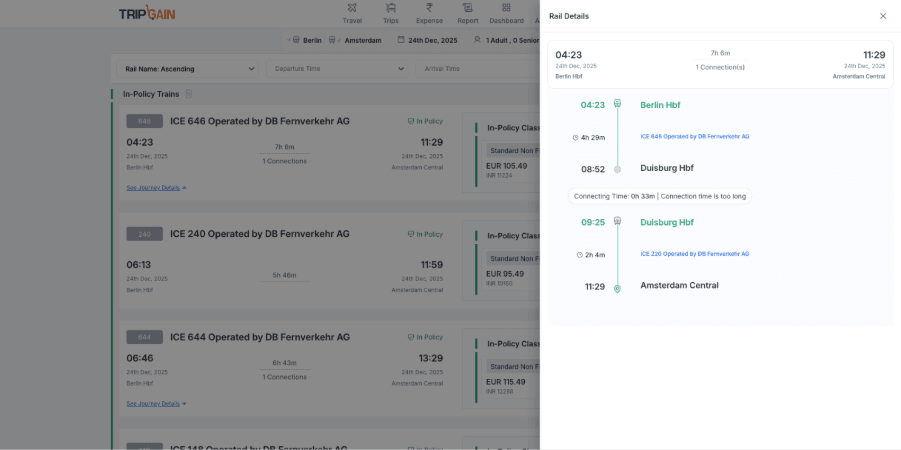This screenshot has width=901, height=450.
Task: Expand See Journey Details for ICE 644
Action: coord(156,404)
